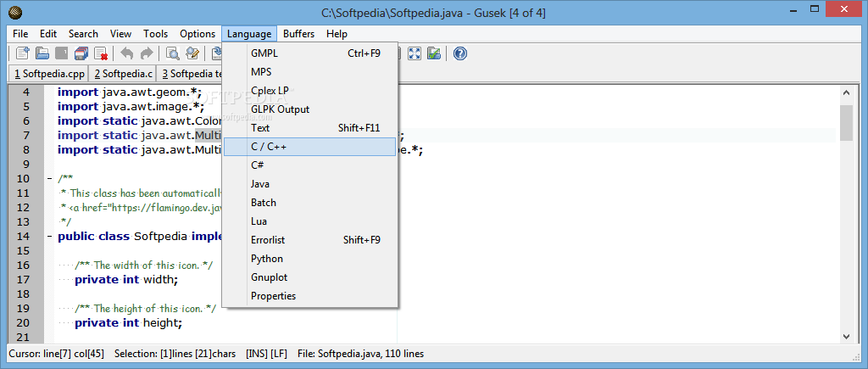Click the green checkmark toolbar icon
This screenshot has width=868, height=369.
pos(434,53)
